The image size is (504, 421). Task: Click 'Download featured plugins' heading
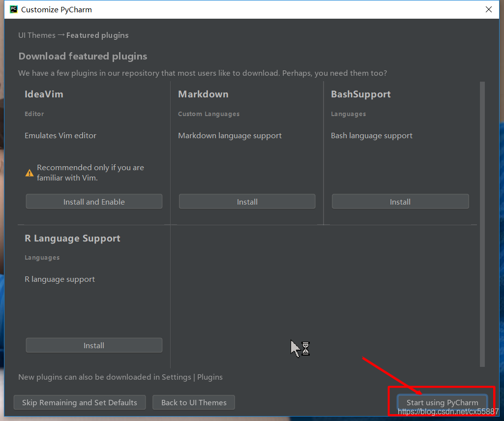(83, 56)
